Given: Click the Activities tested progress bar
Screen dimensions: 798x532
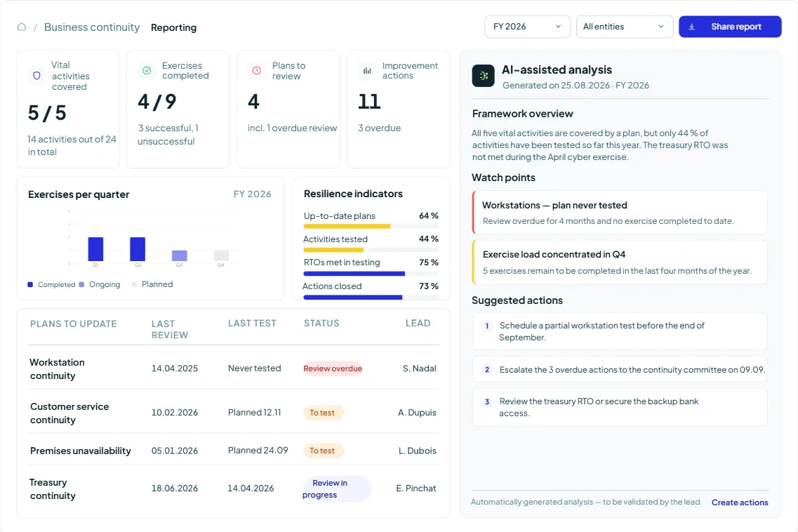Looking at the screenshot, I should click(x=371, y=250).
